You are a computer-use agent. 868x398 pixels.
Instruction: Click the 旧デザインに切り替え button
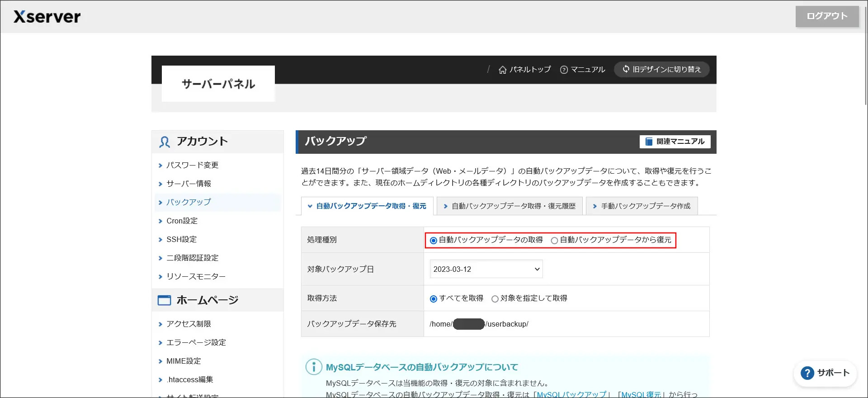point(661,69)
